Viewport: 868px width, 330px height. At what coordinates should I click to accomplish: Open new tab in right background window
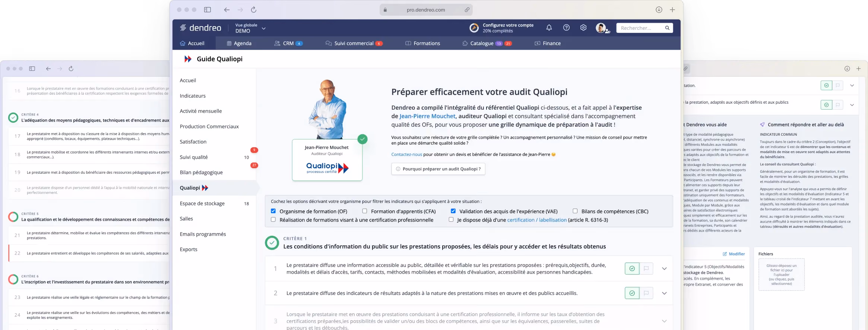[x=858, y=69]
